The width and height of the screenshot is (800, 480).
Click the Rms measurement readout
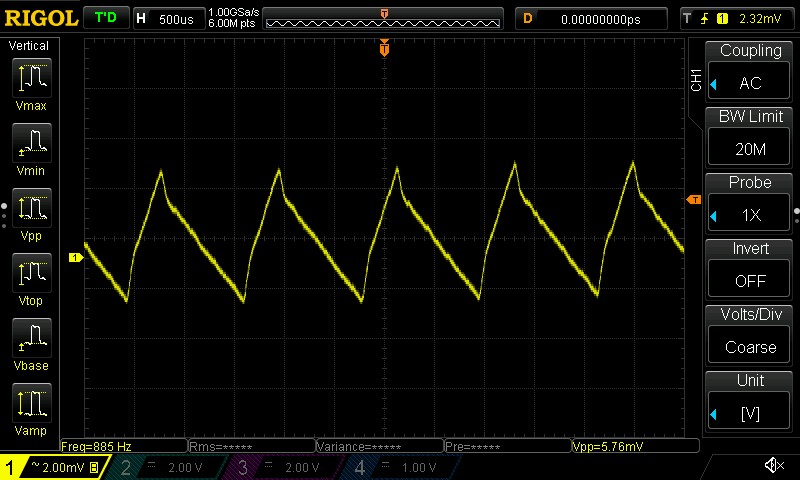[252, 446]
